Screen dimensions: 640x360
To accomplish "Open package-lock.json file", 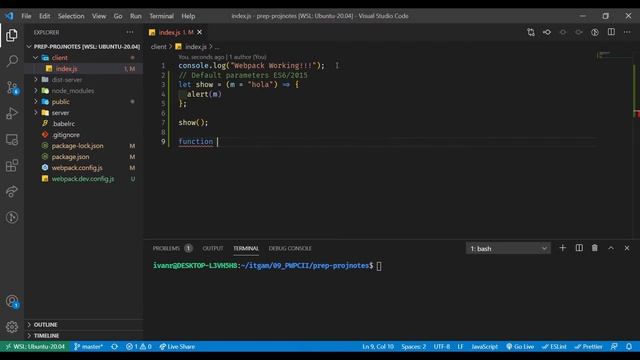I will 83,146.
